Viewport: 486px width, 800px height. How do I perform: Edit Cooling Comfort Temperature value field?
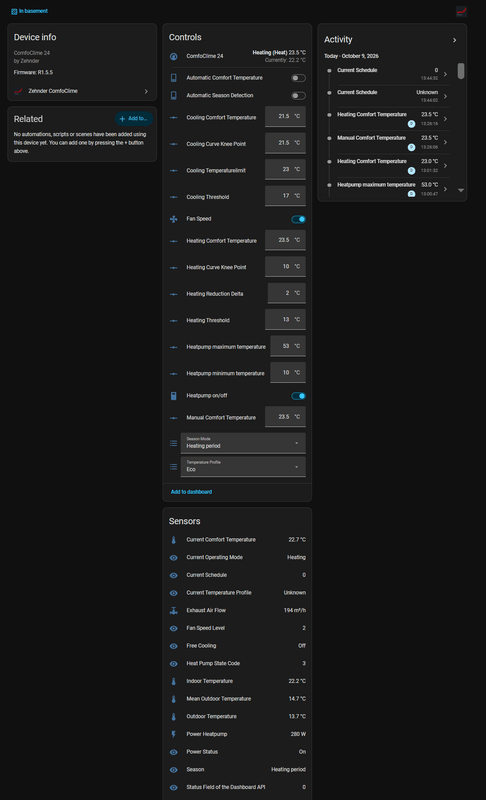(x=286, y=117)
